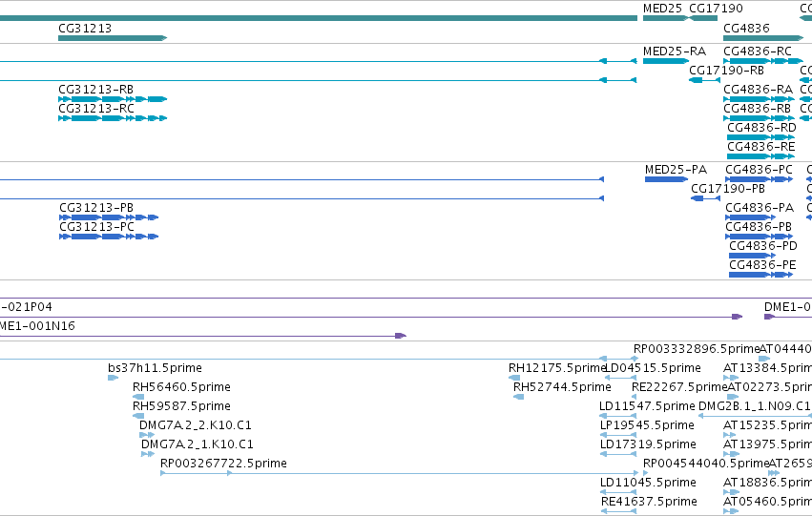Select the RP004544040.5prime EST
This screenshot has height=516, width=812.
coord(646,474)
